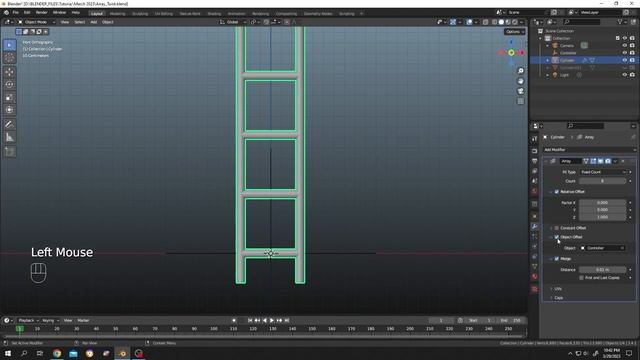Open the Keying dropdown in timeline

pos(50,320)
